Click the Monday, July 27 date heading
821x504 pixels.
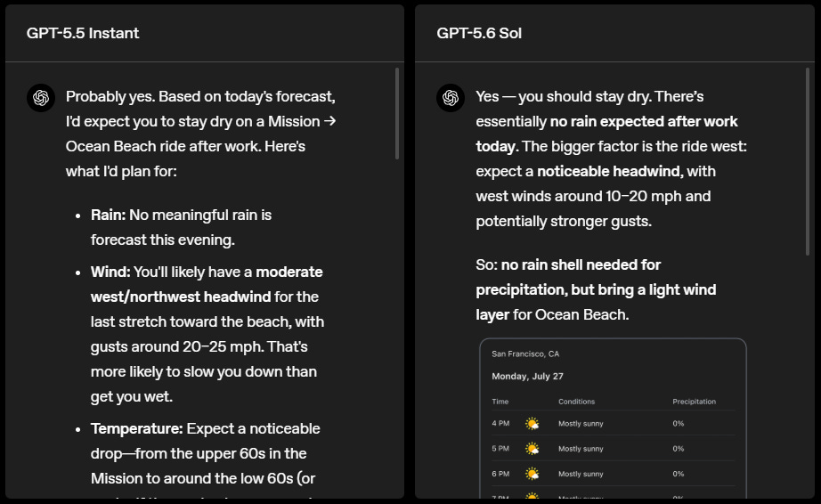click(527, 377)
